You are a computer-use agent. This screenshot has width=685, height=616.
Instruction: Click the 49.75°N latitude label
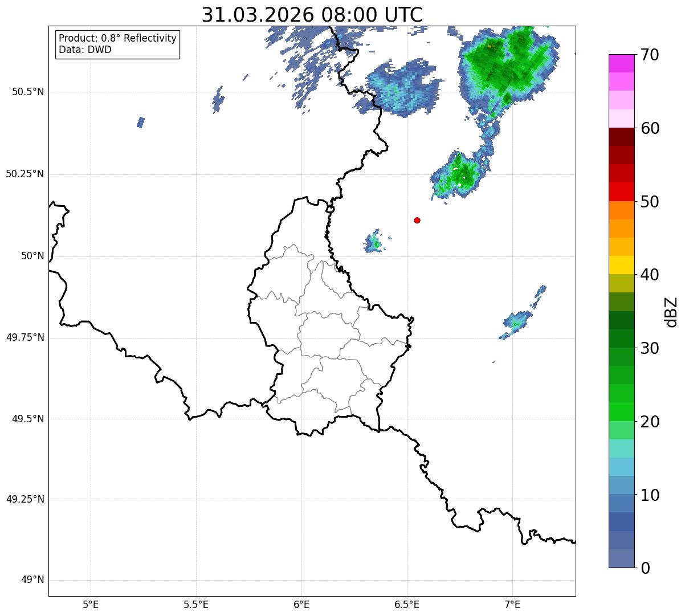click(25, 337)
